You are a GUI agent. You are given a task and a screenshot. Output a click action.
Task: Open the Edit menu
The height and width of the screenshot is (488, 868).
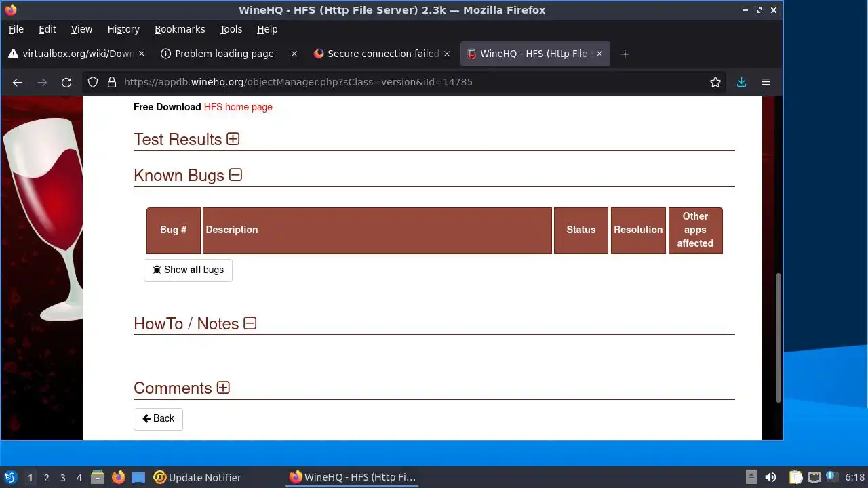(47, 29)
